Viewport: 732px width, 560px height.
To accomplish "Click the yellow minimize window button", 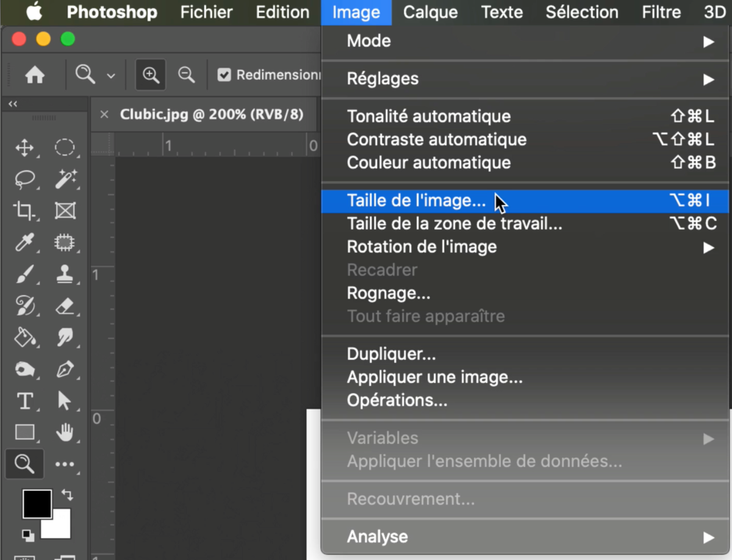I will [x=43, y=40].
